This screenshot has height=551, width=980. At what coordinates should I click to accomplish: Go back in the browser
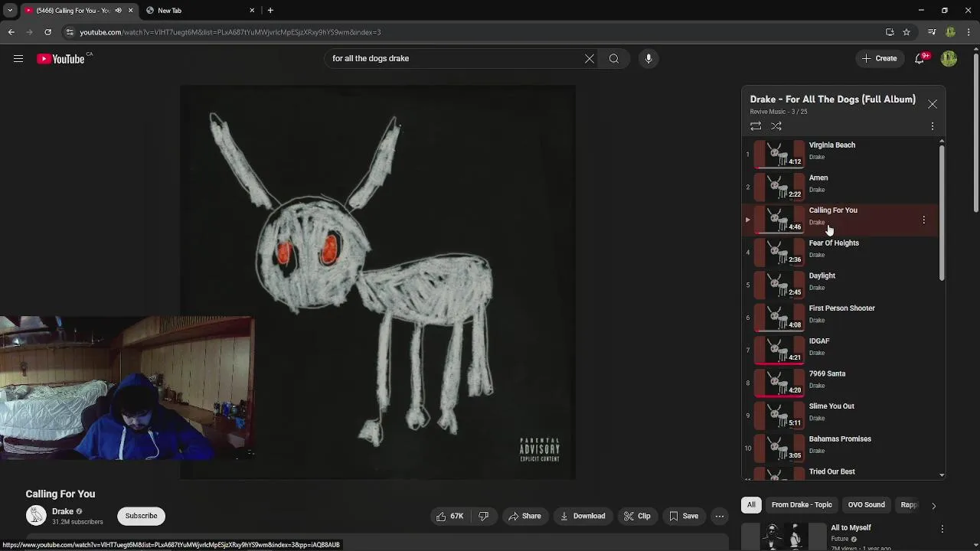click(x=11, y=32)
